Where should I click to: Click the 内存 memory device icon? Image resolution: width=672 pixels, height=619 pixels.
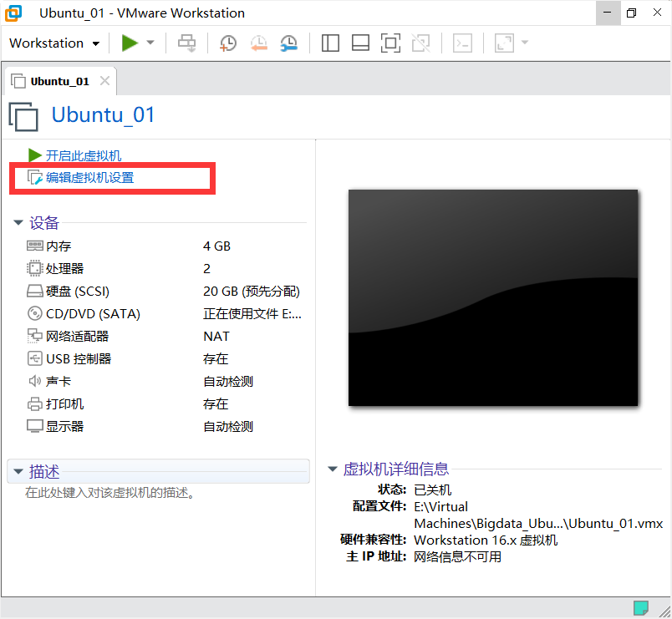[35, 246]
